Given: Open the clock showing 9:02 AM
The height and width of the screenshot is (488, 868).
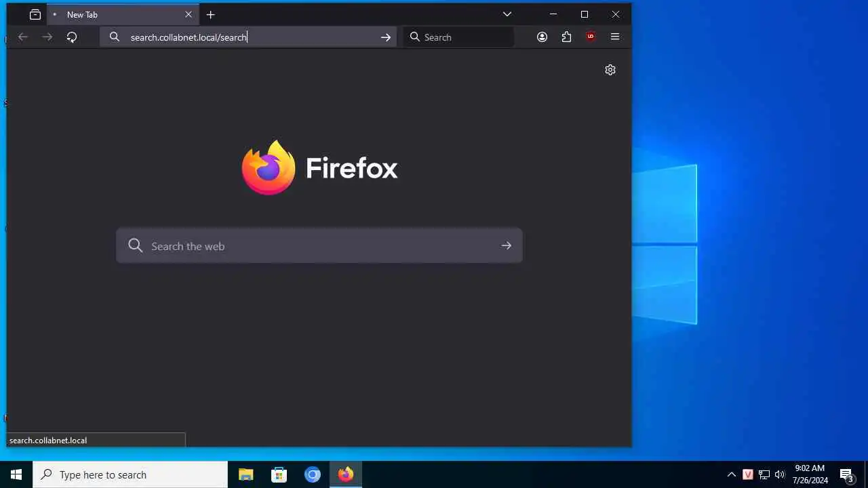Looking at the screenshot, I should (810, 474).
